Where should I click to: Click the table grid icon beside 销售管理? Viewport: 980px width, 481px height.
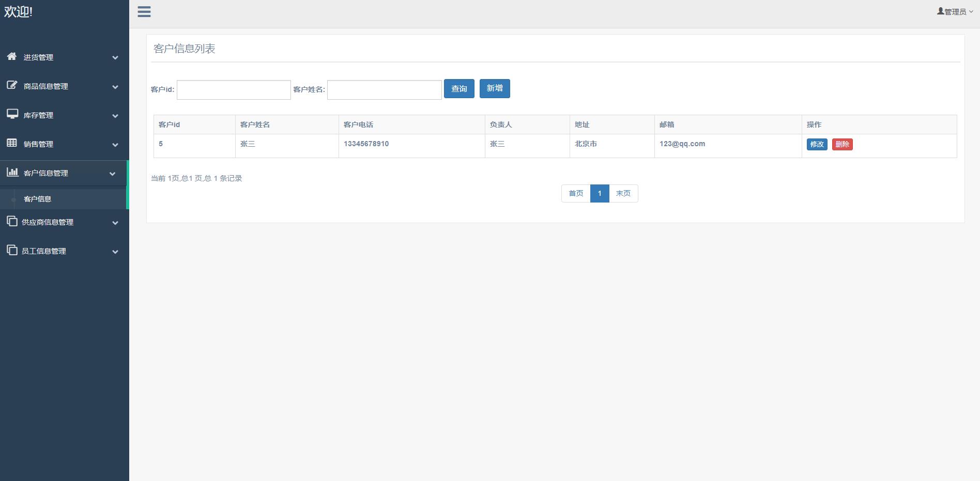tap(12, 143)
